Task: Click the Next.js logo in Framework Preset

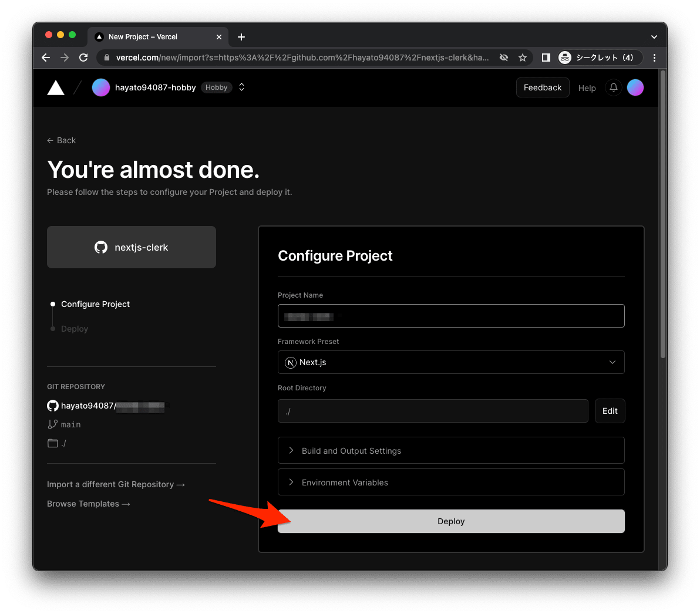Action: coord(291,362)
